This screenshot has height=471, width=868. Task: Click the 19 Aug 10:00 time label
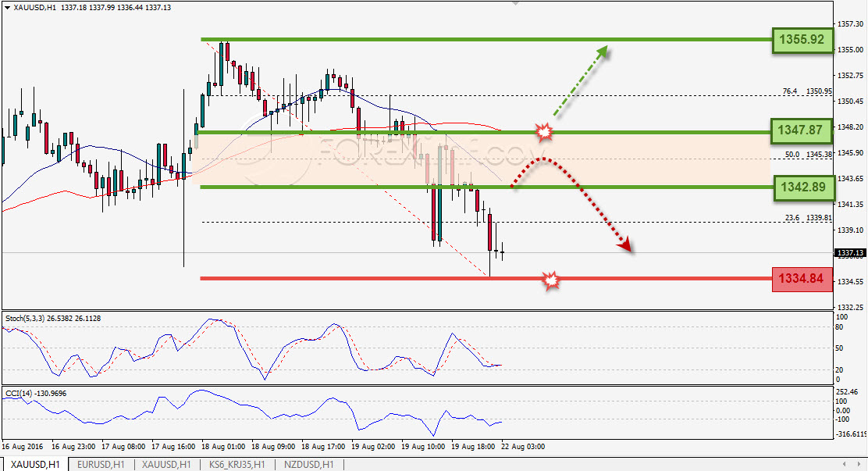click(x=423, y=447)
